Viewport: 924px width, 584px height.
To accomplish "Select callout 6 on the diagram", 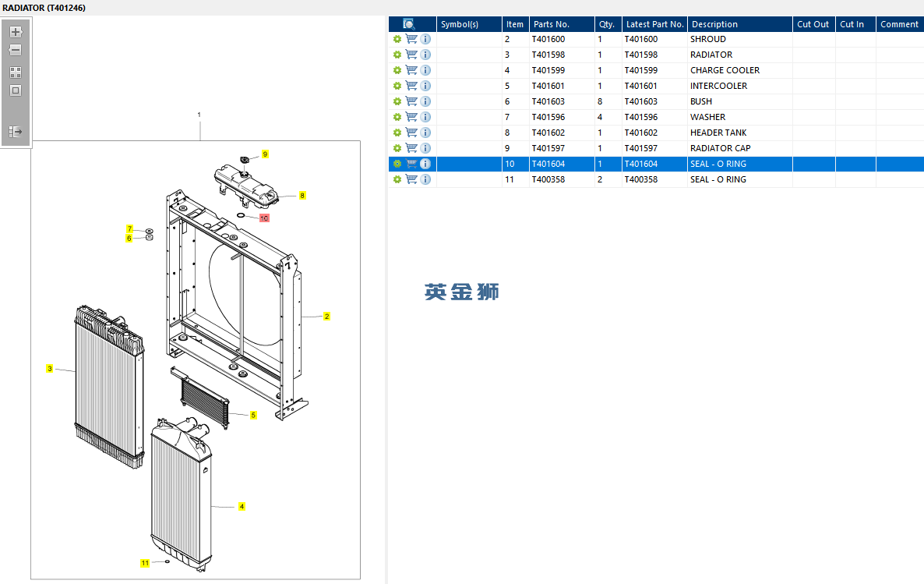I will point(129,239).
